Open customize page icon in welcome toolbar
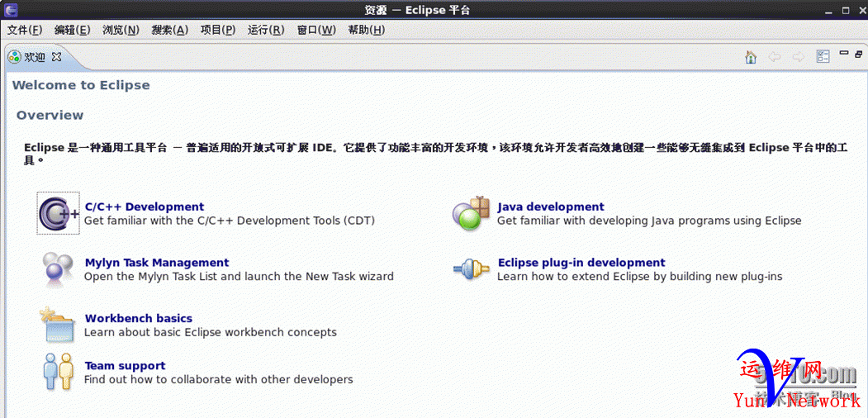The width and height of the screenshot is (868, 418). click(823, 56)
